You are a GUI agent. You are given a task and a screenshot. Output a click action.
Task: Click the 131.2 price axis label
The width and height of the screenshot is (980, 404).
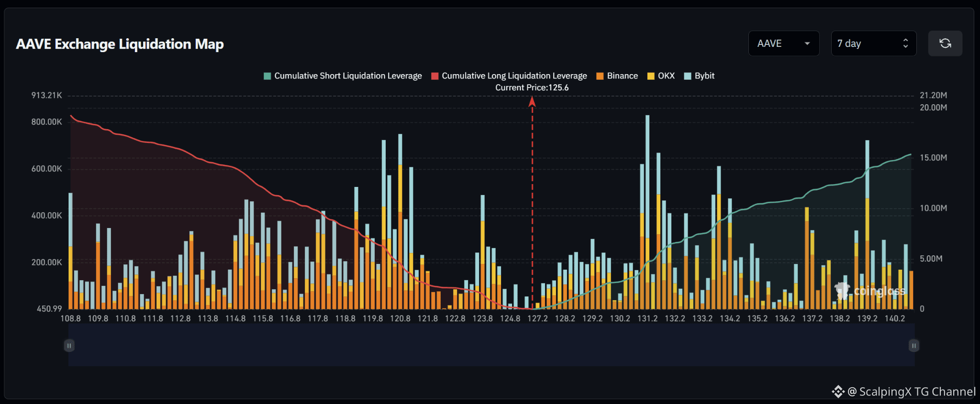point(647,318)
